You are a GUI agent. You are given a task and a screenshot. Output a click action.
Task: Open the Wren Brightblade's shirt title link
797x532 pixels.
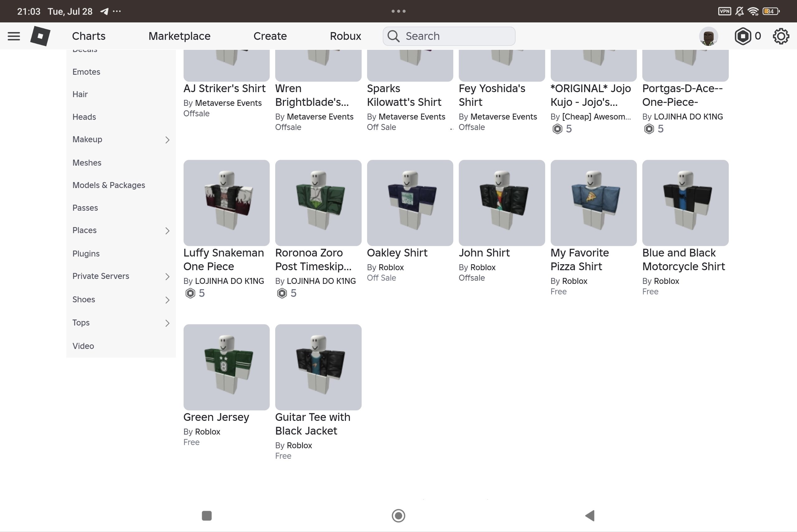click(312, 95)
